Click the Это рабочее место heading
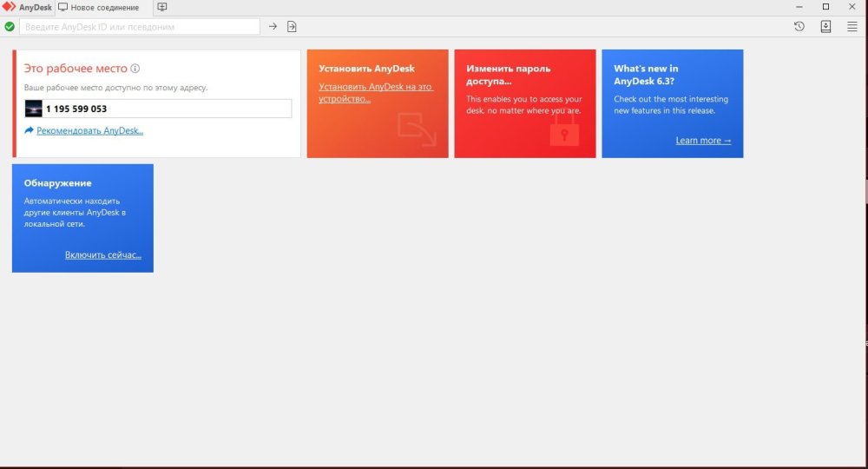This screenshot has width=868, height=469. [x=76, y=69]
